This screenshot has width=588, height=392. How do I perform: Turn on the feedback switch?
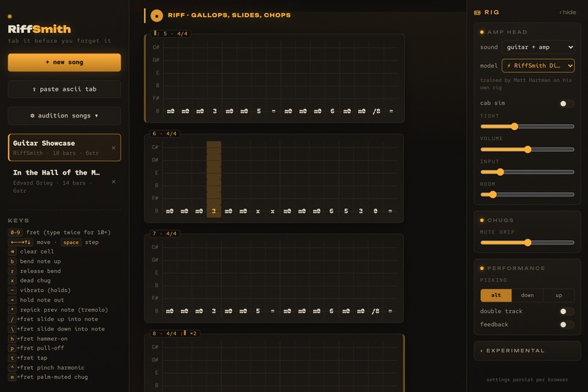566,325
